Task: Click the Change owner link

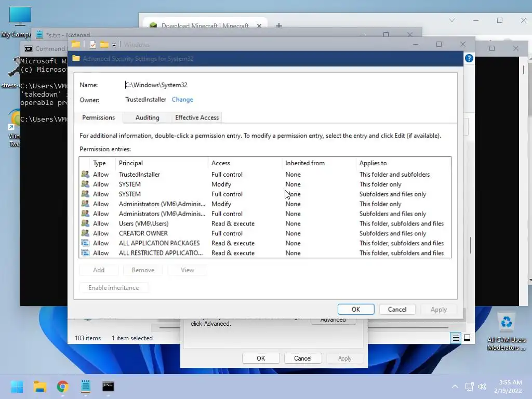Action: click(182, 99)
